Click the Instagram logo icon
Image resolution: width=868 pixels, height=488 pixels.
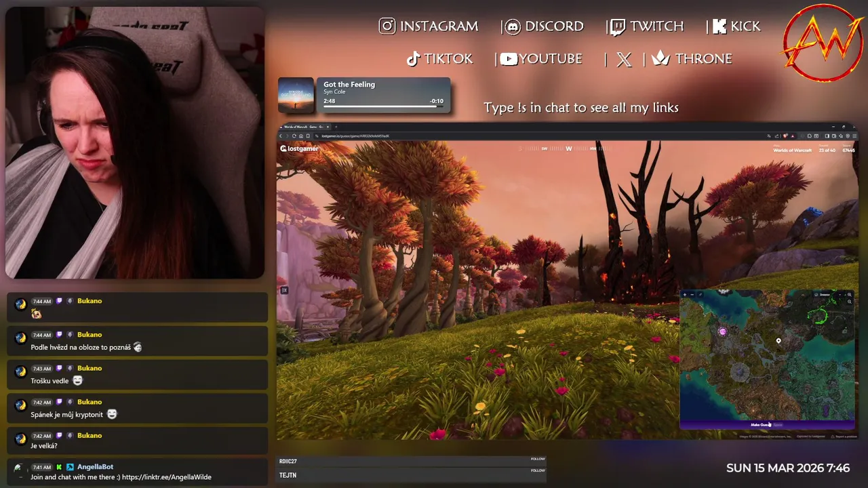(x=387, y=26)
